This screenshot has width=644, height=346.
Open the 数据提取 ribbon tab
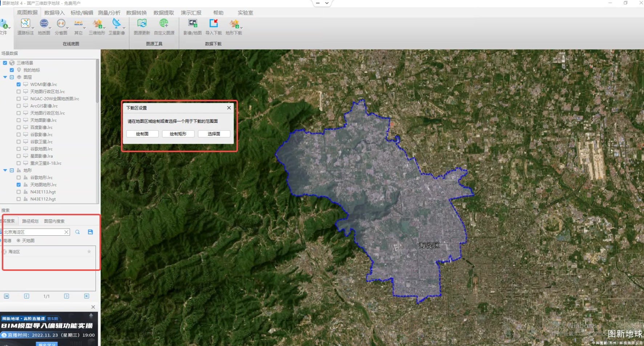[x=164, y=13]
